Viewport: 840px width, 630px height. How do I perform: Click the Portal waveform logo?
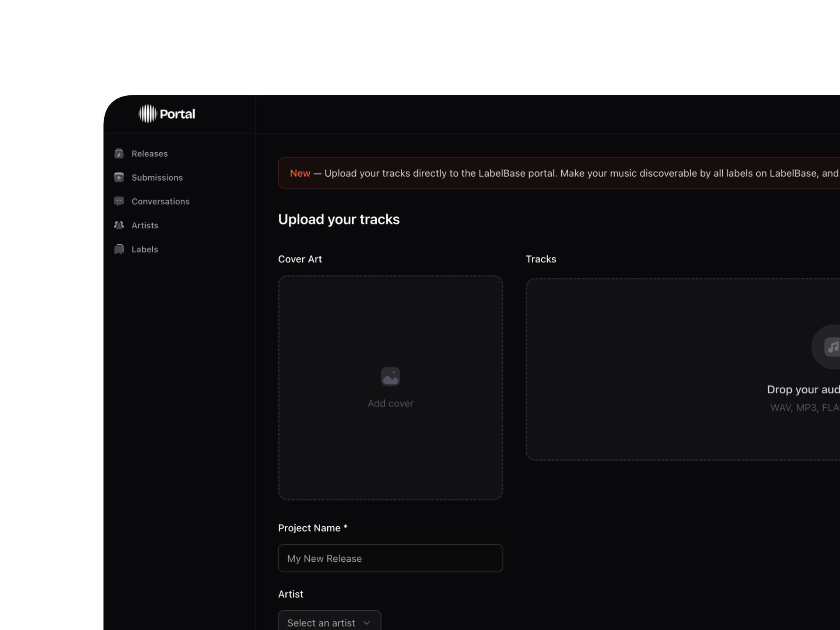point(148,114)
